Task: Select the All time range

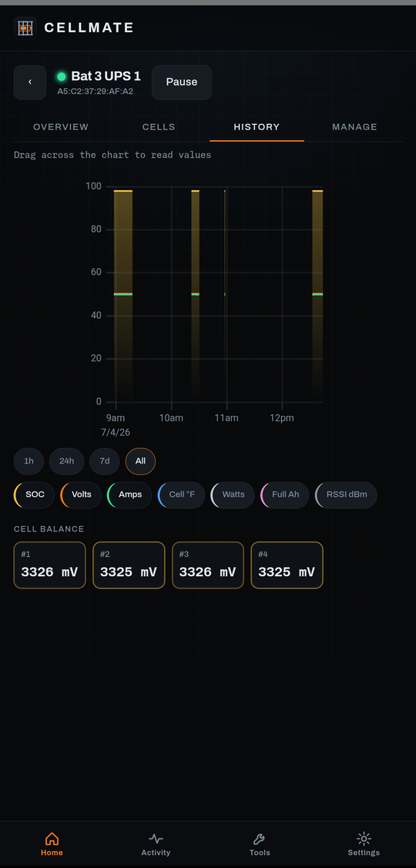Action: pyautogui.click(x=141, y=461)
